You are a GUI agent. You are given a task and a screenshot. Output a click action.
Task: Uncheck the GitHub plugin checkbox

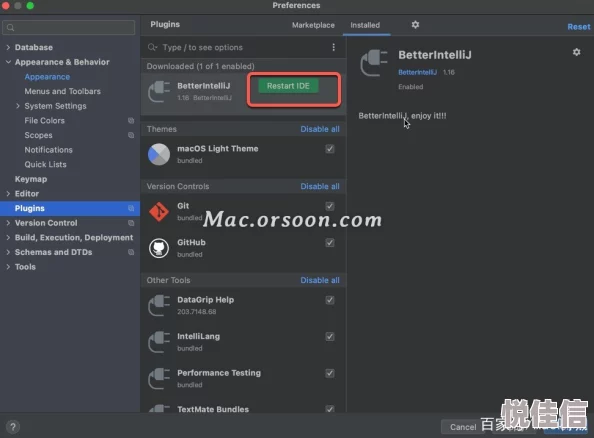[x=330, y=242]
